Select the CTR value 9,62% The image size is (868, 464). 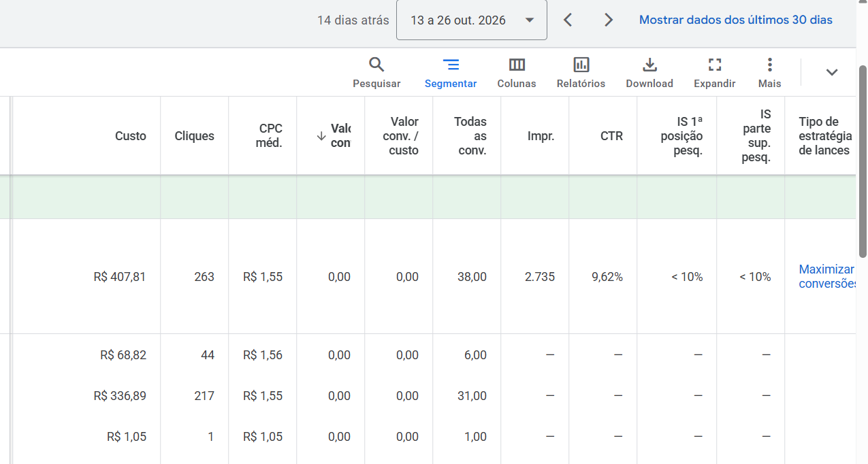coord(607,277)
